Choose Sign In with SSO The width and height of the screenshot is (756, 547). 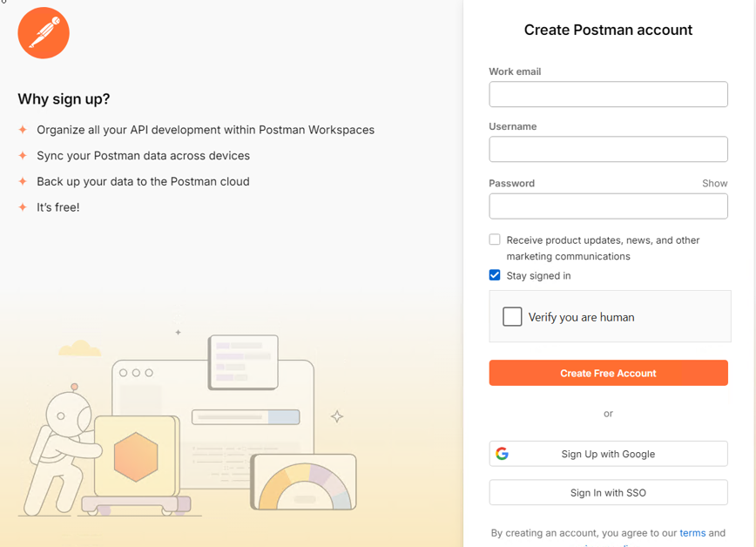(608, 492)
